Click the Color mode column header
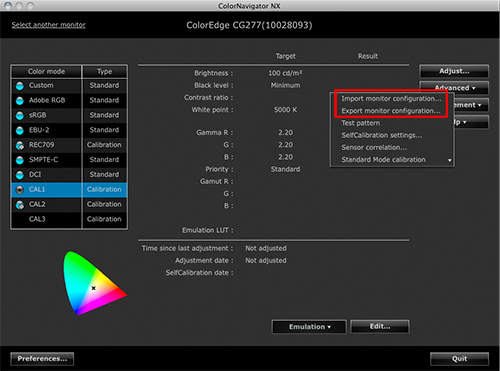This screenshot has width=500, height=371. 46,72
